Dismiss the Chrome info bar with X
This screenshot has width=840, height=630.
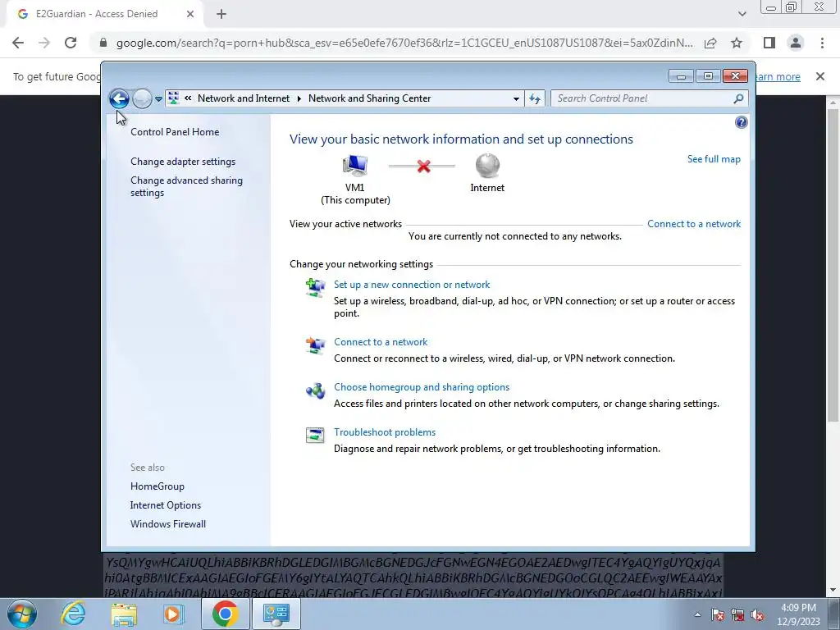(819, 76)
